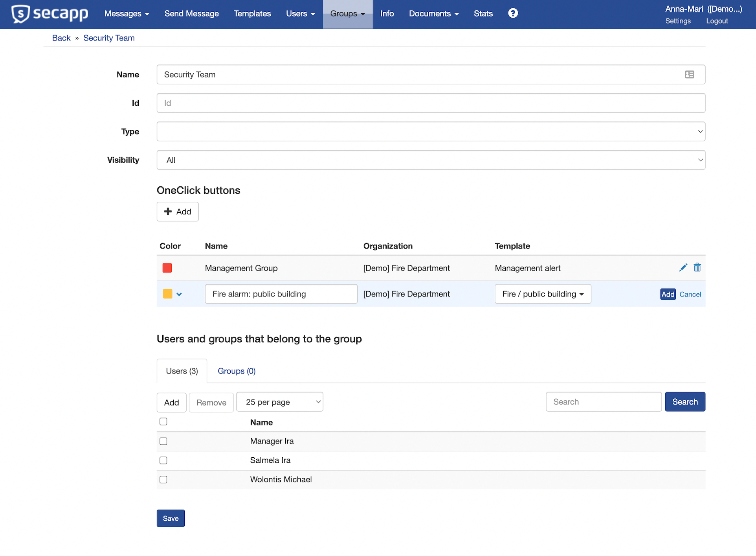
Task: Switch to the Groups (0) tab
Action: (x=237, y=371)
